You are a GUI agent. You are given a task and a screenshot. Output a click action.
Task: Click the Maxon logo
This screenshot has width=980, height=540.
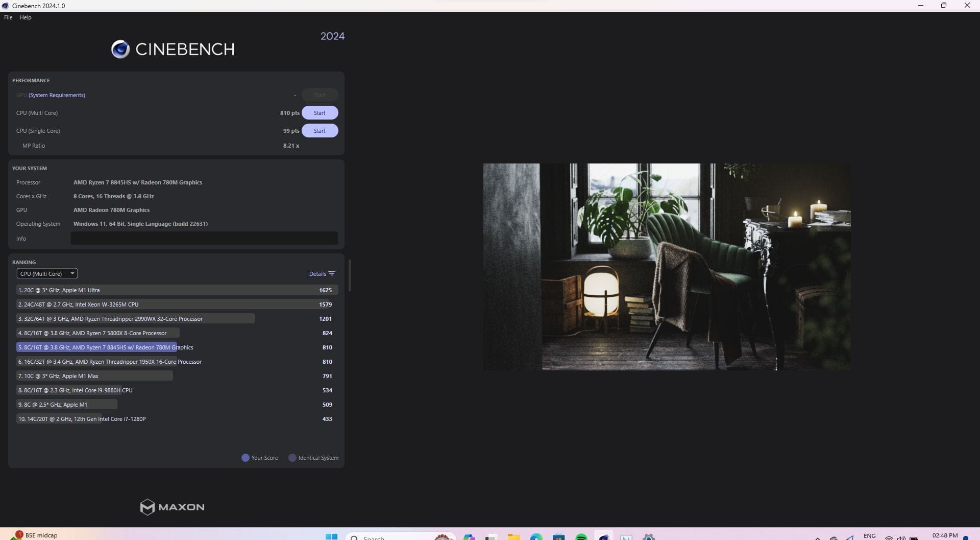coord(173,507)
